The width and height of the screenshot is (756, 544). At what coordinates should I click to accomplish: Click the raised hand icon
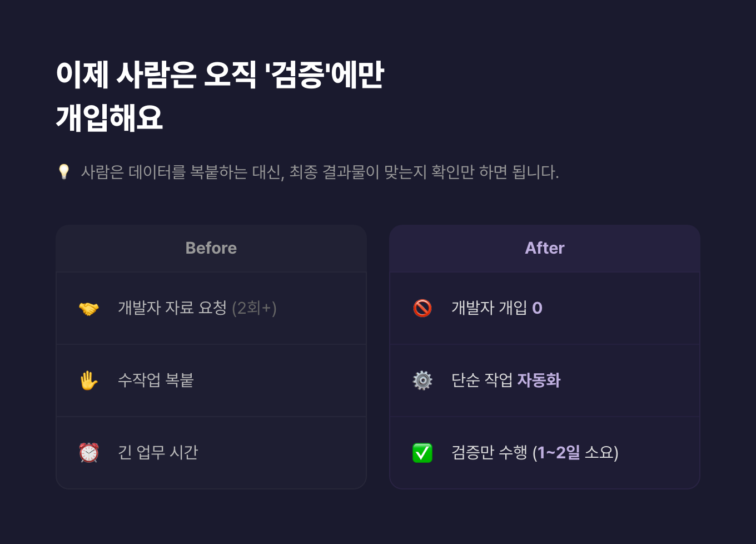click(89, 380)
